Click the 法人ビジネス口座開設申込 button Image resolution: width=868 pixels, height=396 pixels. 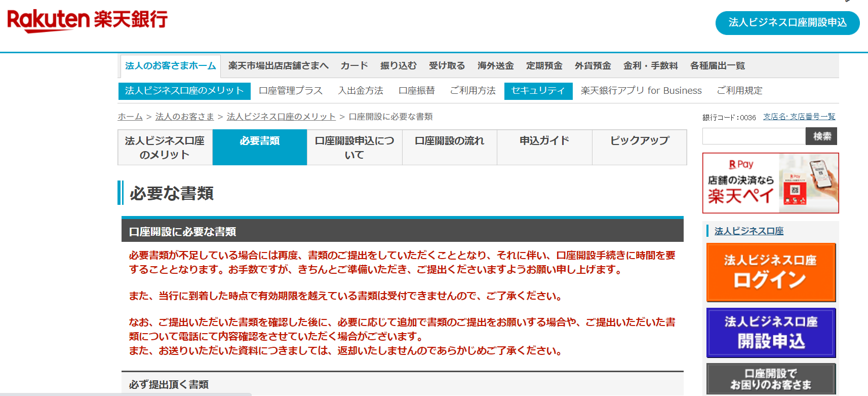pyautogui.click(x=787, y=23)
